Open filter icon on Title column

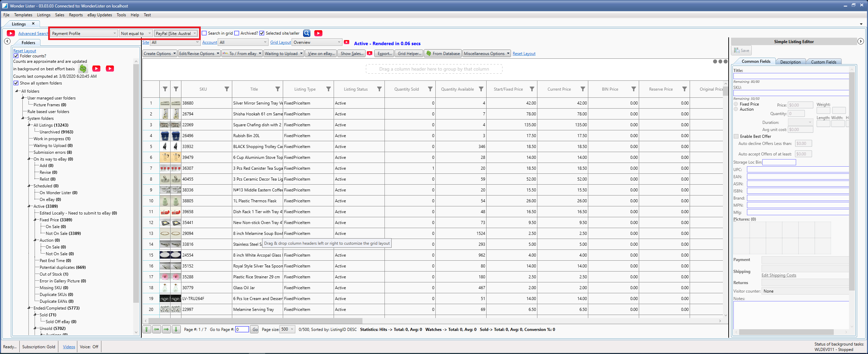tap(278, 89)
